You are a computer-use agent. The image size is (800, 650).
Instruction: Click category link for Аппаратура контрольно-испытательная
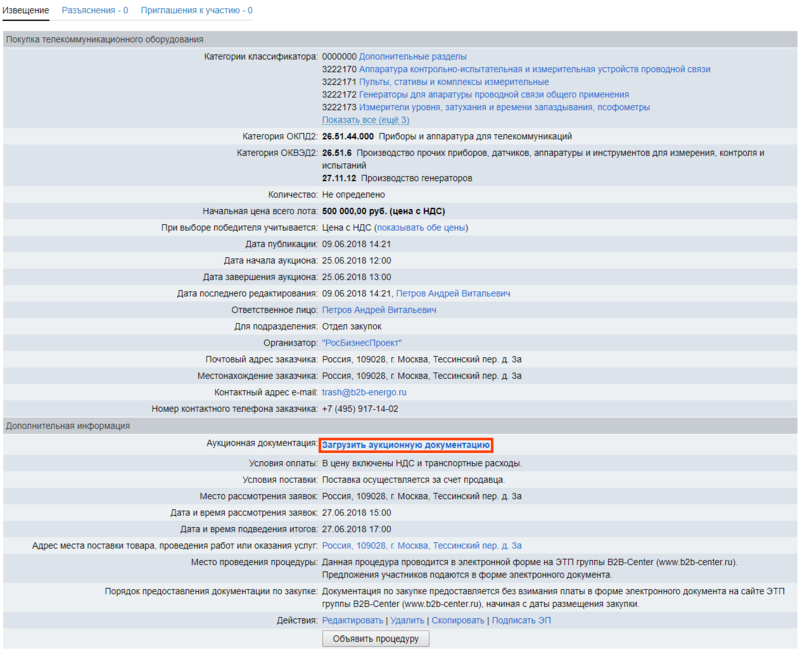click(534, 70)
